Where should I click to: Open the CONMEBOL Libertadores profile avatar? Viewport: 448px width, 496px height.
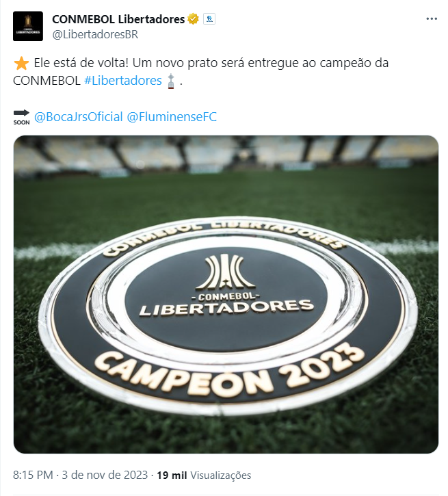pyautogui.click(x=28, y=26)
